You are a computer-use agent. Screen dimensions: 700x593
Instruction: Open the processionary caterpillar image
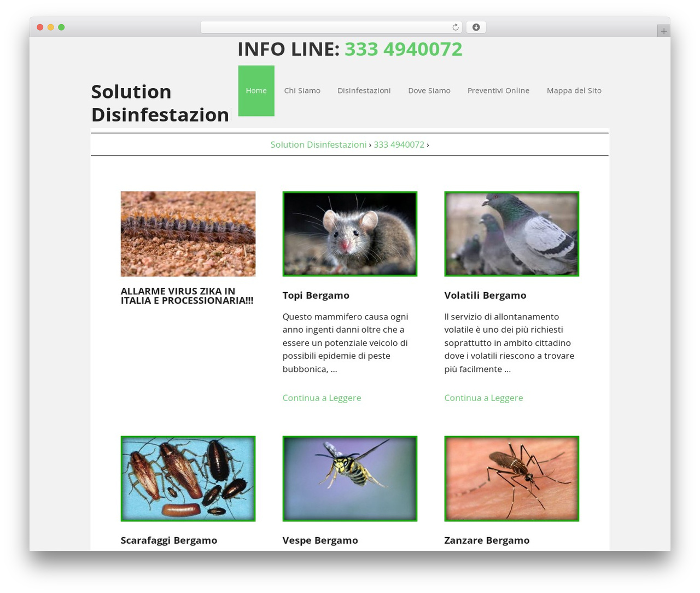point(188,234)
